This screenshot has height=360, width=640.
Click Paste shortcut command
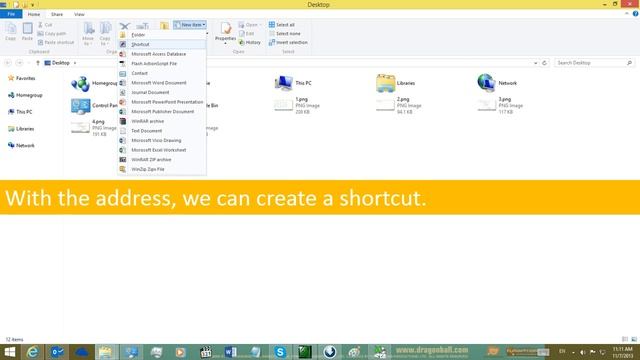tap(56, 42)
